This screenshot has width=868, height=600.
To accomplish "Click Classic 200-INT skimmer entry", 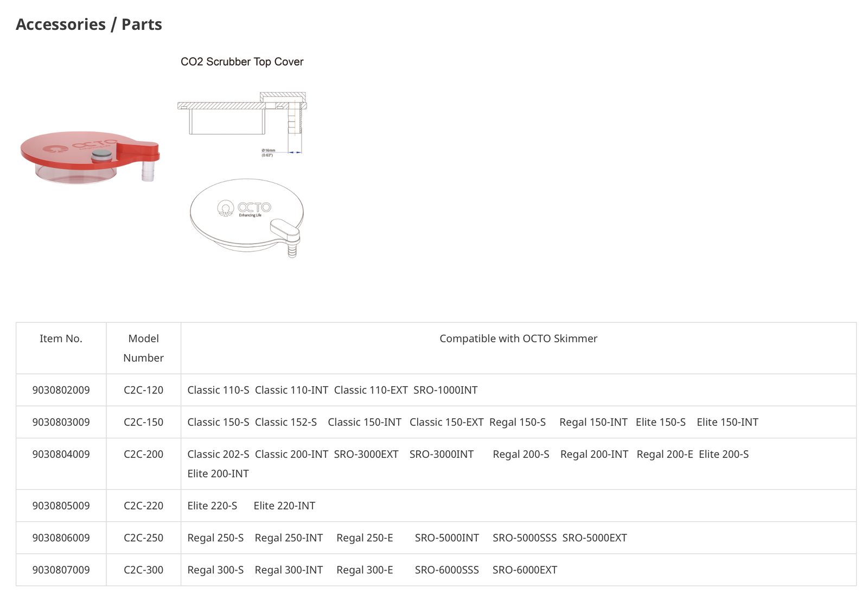I will pos(291,454).
